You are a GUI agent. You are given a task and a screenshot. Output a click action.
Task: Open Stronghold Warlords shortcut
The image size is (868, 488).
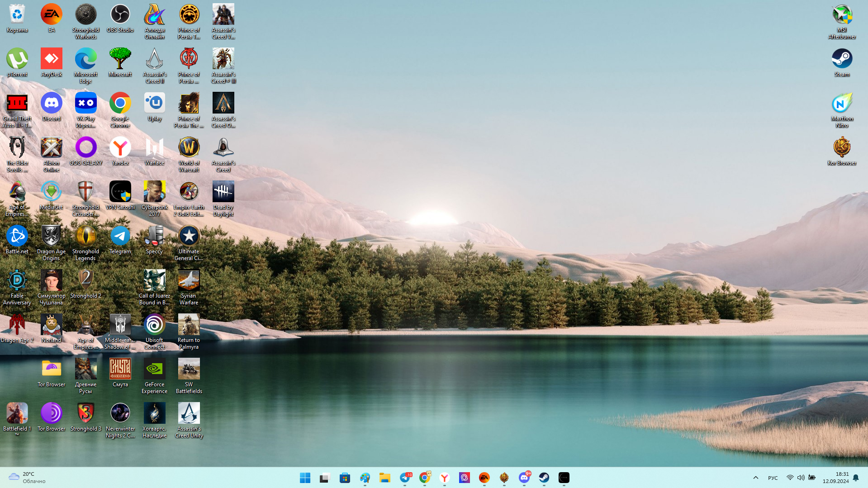tap(86, 22)
